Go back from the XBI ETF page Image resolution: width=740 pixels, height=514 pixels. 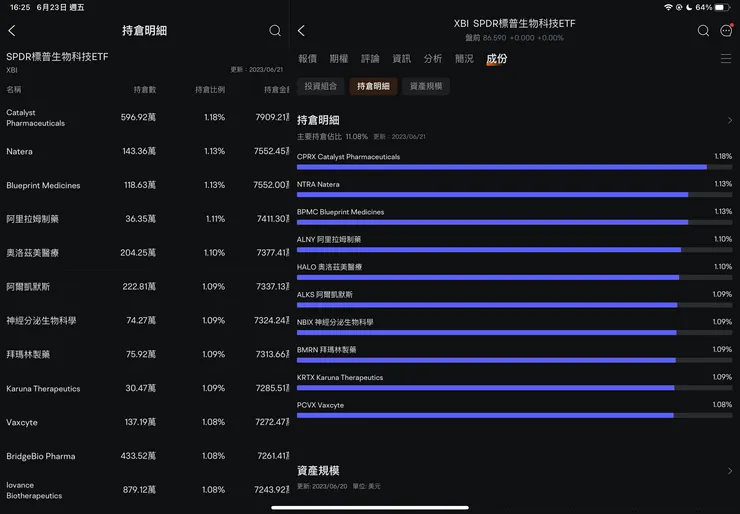click(x=301, y=31)
